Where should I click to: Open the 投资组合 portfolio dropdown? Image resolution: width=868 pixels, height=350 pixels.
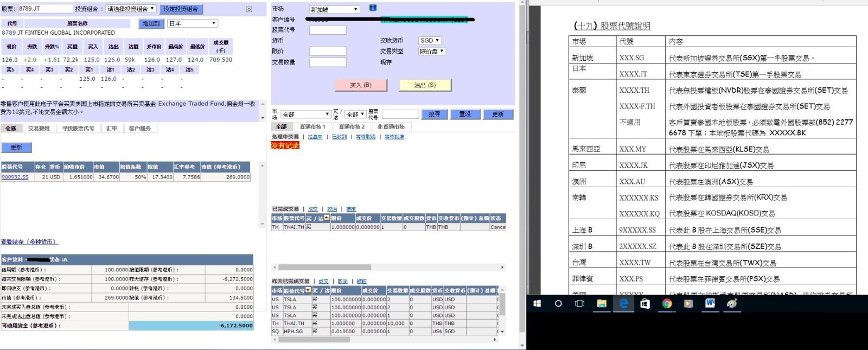point(131,9)
